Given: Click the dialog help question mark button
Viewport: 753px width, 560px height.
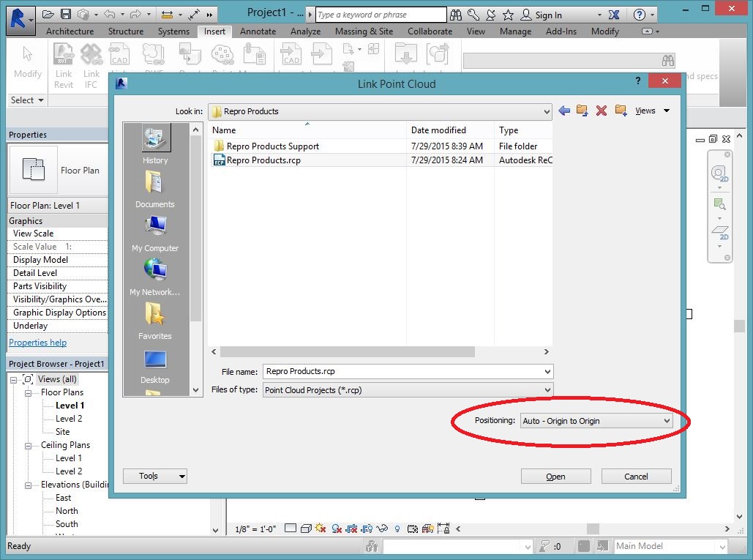Looking at the screenshot, I should [638, 81].
